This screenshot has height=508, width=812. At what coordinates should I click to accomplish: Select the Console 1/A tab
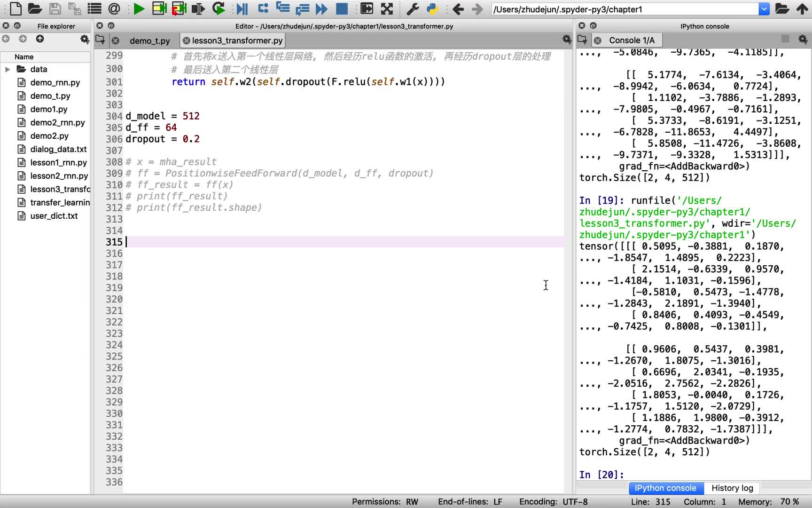point(632,40)
